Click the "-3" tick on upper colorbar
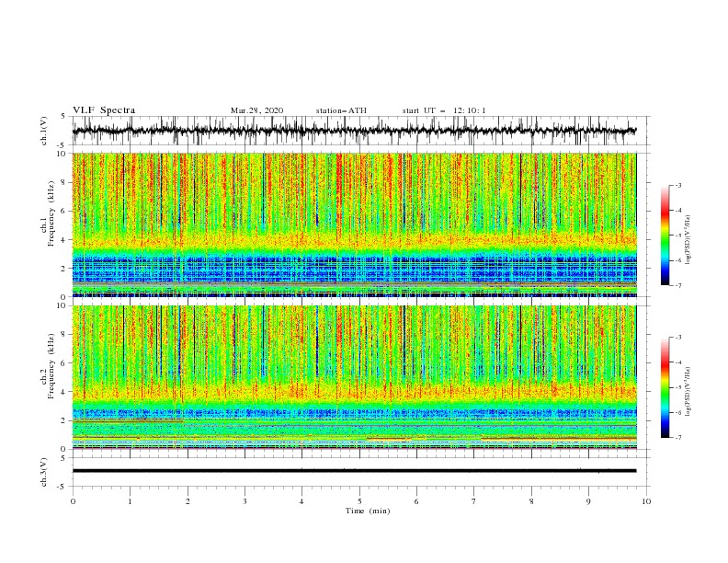728x563 pixels. (677, 185)
